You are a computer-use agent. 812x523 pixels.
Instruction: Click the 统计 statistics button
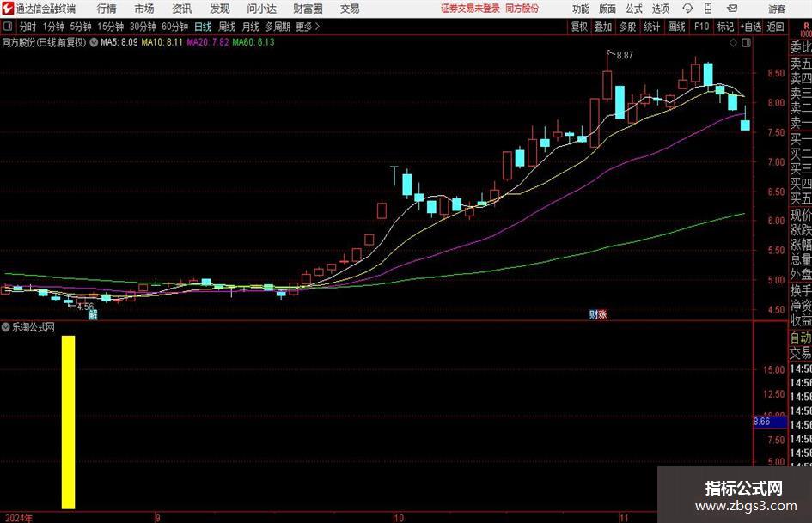[651, 27]
